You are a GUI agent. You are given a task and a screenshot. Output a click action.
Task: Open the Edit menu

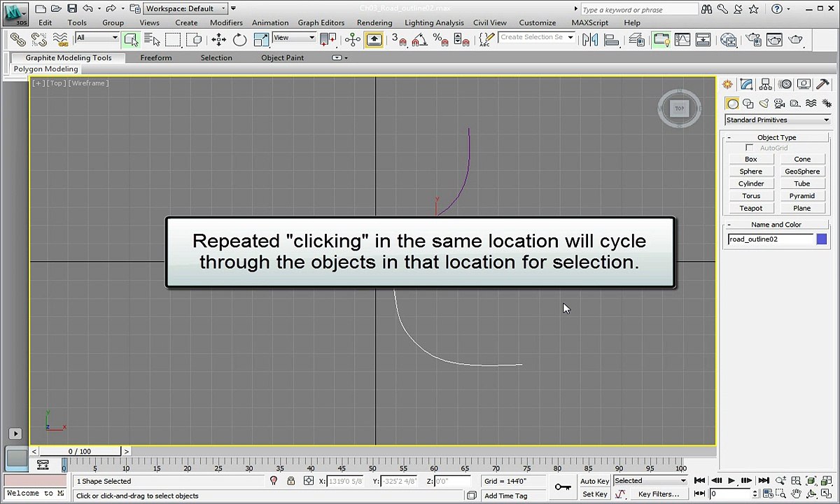pos(45,22)
